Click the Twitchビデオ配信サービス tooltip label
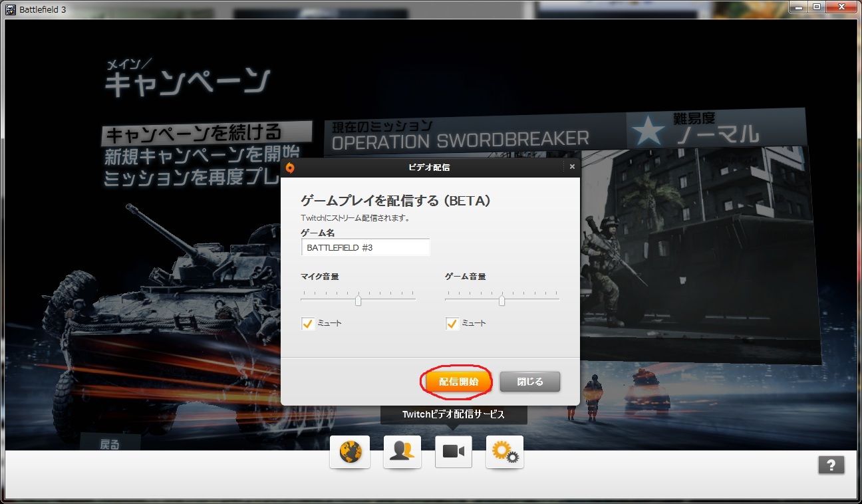Screen dimensions: 862x504 pos(454,414)
